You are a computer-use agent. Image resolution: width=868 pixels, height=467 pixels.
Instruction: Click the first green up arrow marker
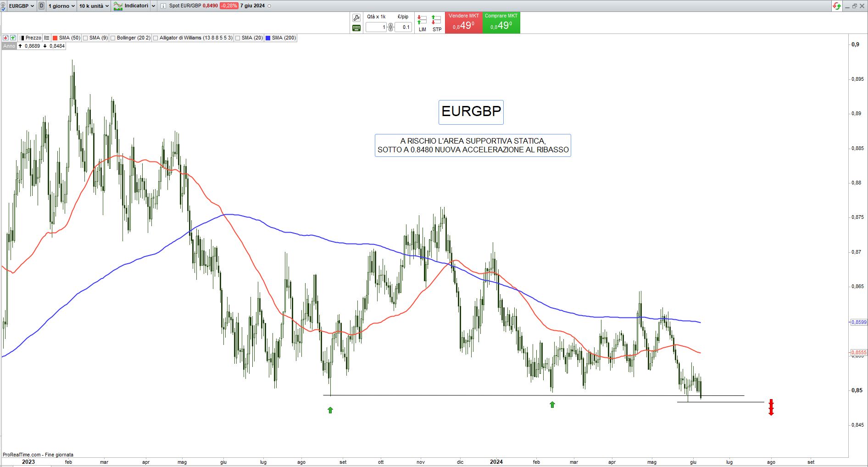(x=330, y=410)
